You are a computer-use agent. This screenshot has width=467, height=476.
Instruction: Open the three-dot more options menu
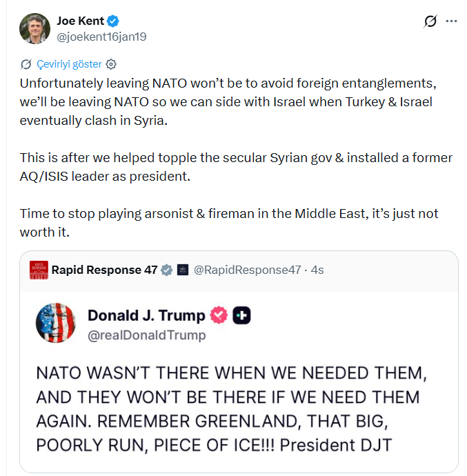tap(452, 21)
